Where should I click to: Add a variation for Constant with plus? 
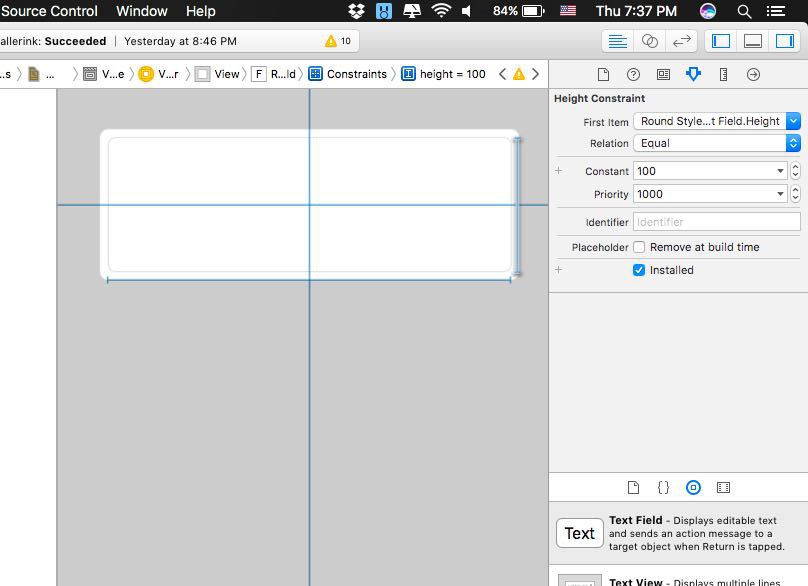[559, 171]
